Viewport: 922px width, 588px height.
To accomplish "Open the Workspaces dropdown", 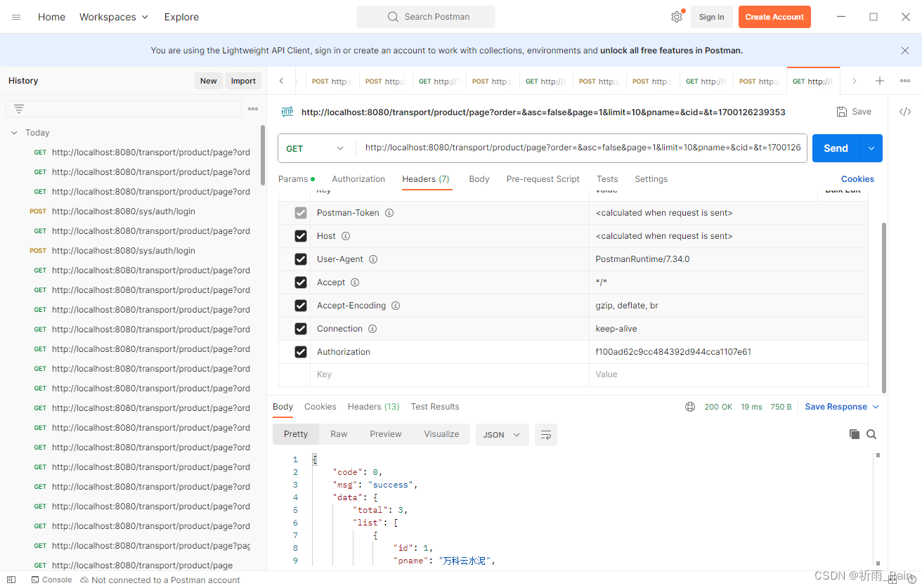I will (114, 17).
